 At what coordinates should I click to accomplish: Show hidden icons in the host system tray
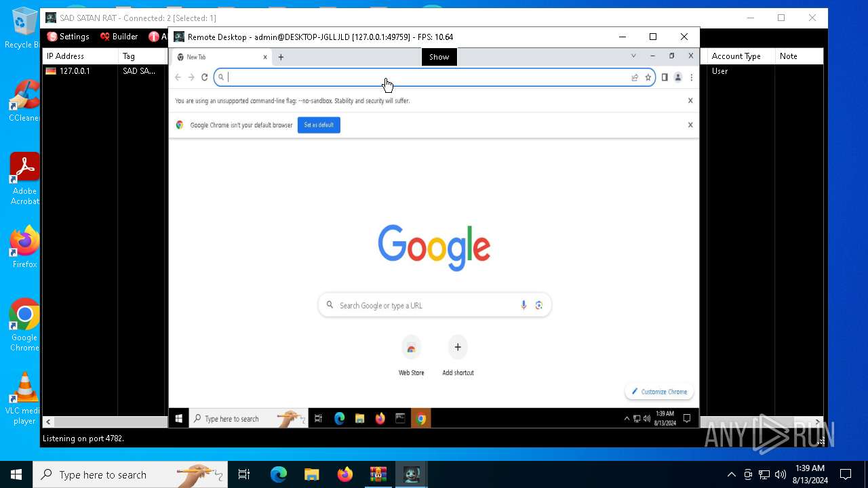[731, 474]
